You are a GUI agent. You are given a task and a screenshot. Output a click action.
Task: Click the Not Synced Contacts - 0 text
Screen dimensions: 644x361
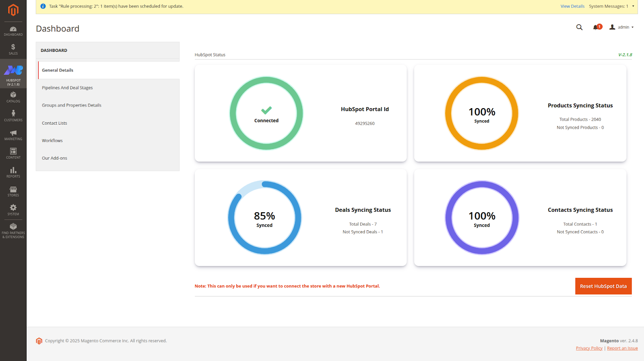tap(580, 232)
